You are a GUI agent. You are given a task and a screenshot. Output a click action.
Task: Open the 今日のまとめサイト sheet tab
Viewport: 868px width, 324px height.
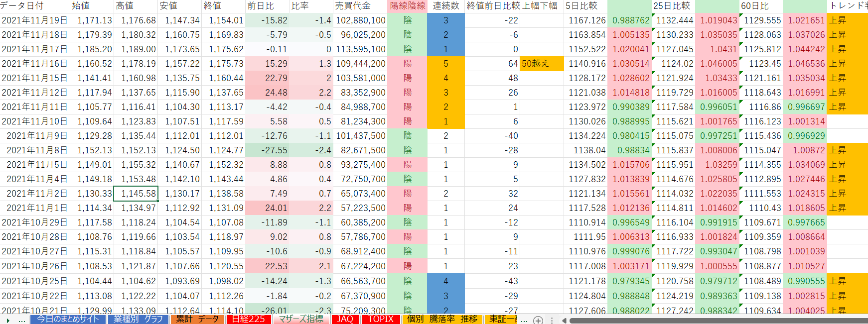coord(68,320)
